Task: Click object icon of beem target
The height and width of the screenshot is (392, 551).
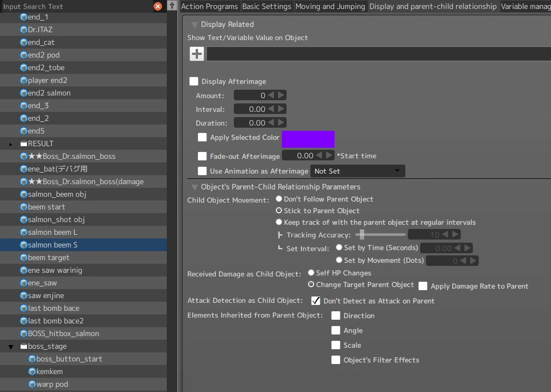Action: coord(24,257)
